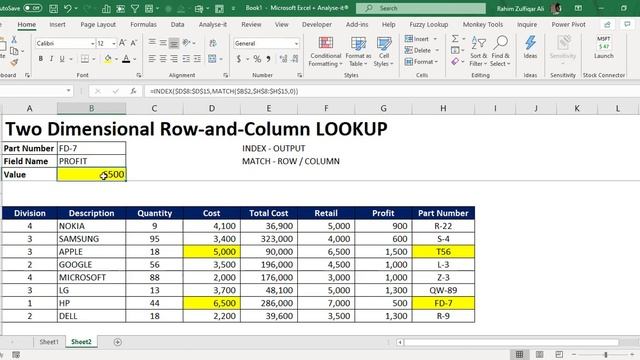Apply comma style format

(268, 59)
